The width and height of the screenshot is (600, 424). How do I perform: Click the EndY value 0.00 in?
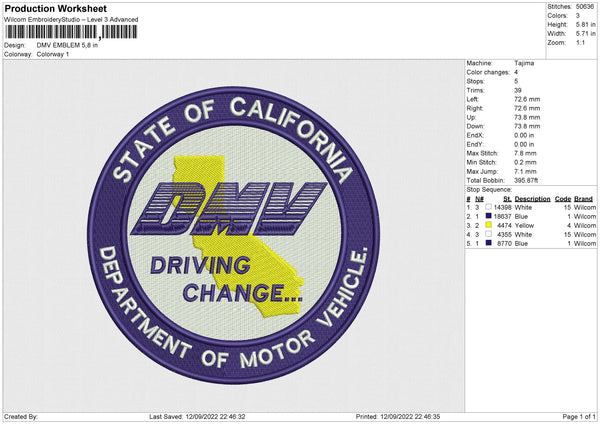click(524, 144)
